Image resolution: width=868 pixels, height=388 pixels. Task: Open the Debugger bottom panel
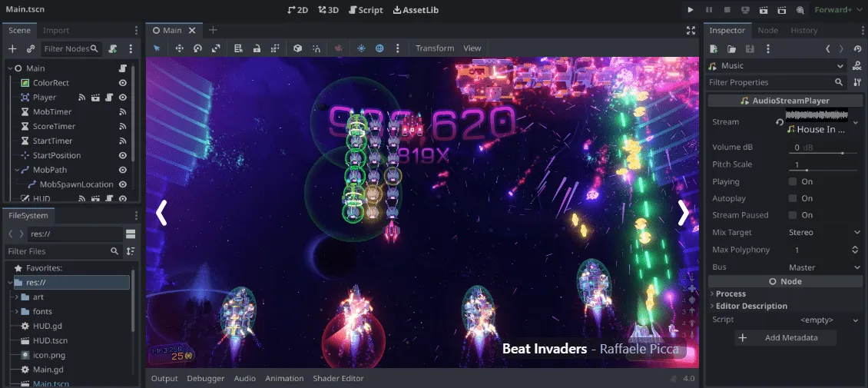pyautogui.click(x=205, y=379)
